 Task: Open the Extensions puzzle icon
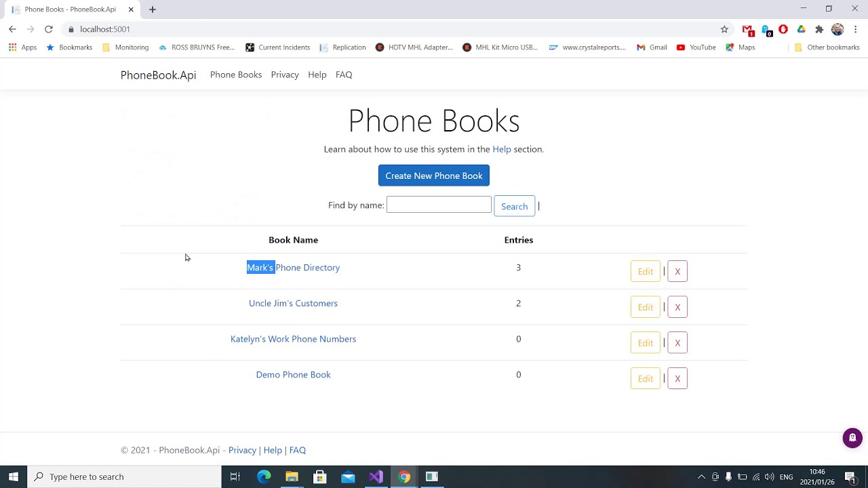819,29
